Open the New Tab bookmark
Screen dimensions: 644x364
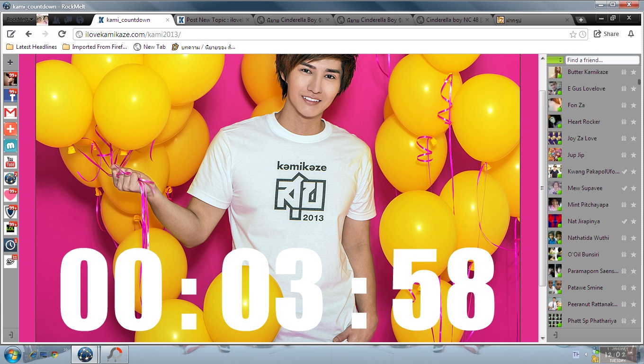[x=150, y=47]
